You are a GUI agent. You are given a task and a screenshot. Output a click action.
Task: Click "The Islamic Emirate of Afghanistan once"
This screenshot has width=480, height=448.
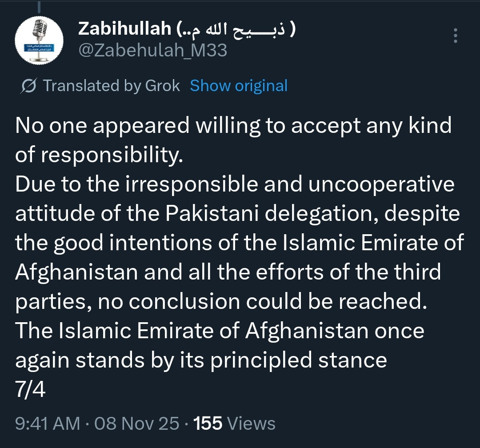point(220,331)
